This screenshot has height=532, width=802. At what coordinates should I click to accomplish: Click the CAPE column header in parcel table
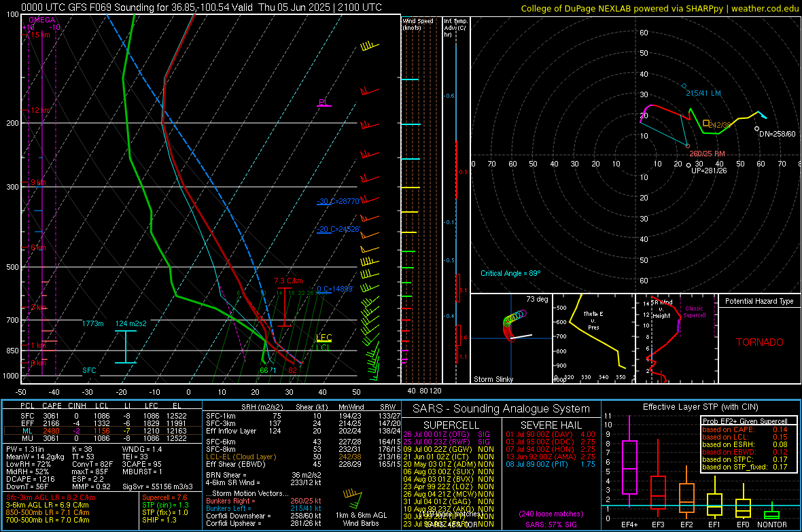coord(52,406)
